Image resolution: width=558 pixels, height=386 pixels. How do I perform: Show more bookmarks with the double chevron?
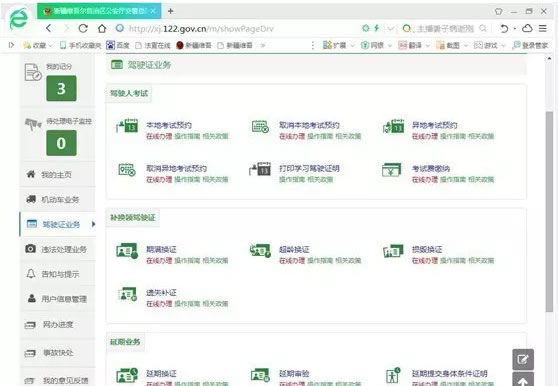pyautogui.click(x=263, y=46)
